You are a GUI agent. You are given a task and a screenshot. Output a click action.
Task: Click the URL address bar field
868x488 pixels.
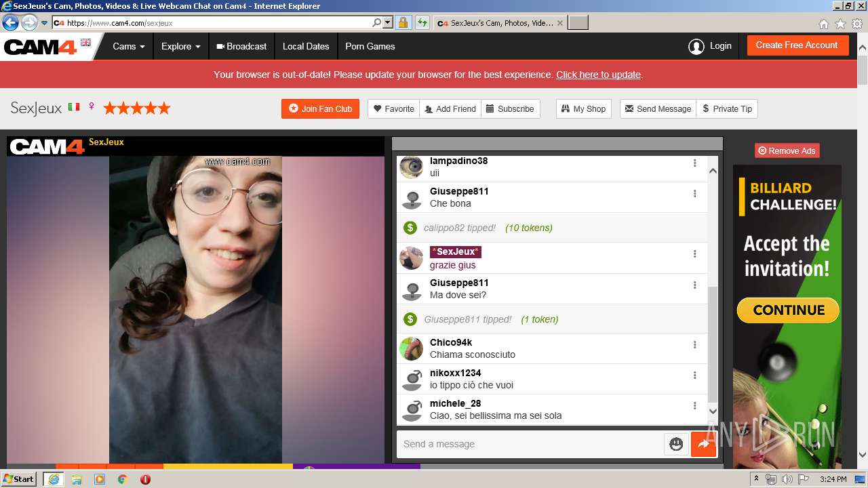(217, 22)
